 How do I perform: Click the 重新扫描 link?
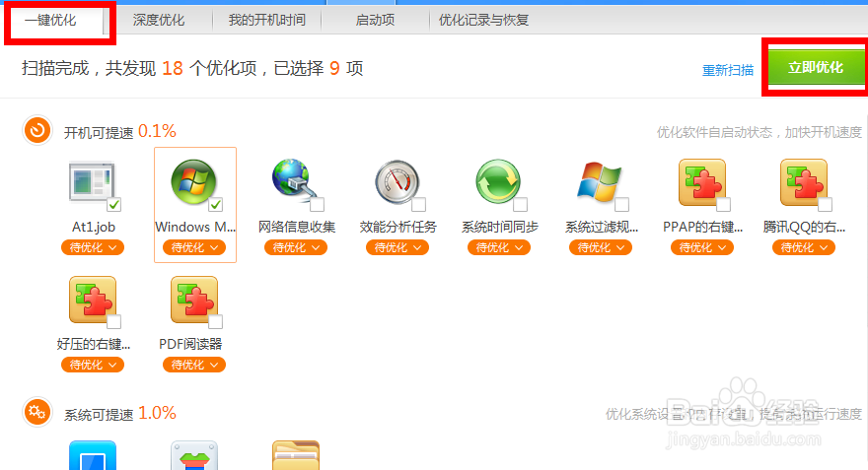[x=727, y=70]
